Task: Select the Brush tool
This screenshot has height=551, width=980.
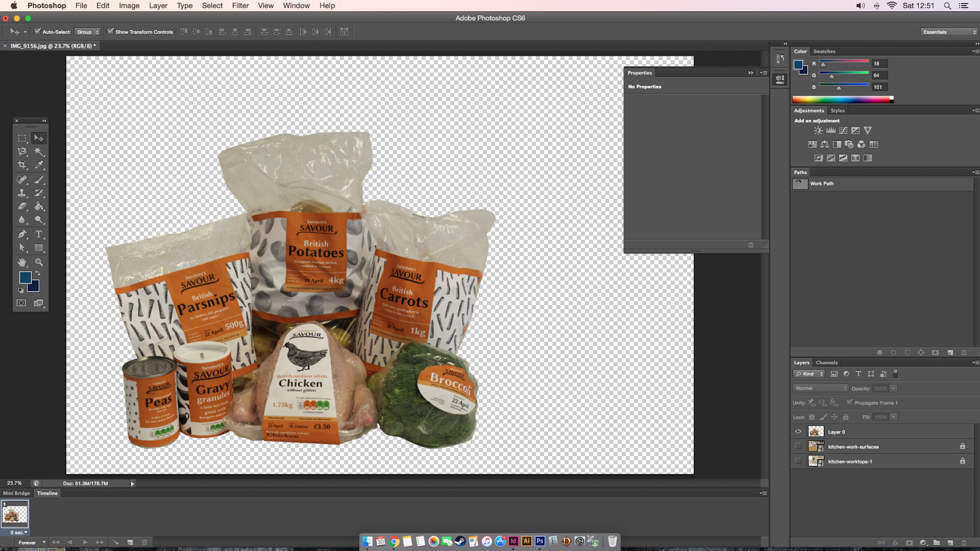Action: pyautogui.click(x=39, y=179)
